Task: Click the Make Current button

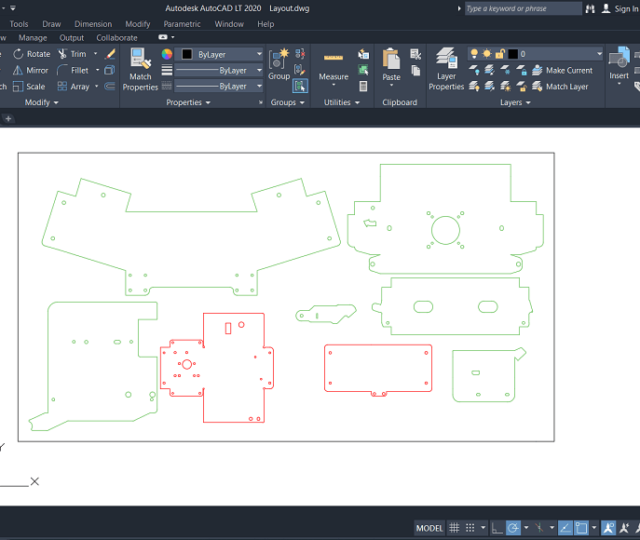Action: [568, 70]
